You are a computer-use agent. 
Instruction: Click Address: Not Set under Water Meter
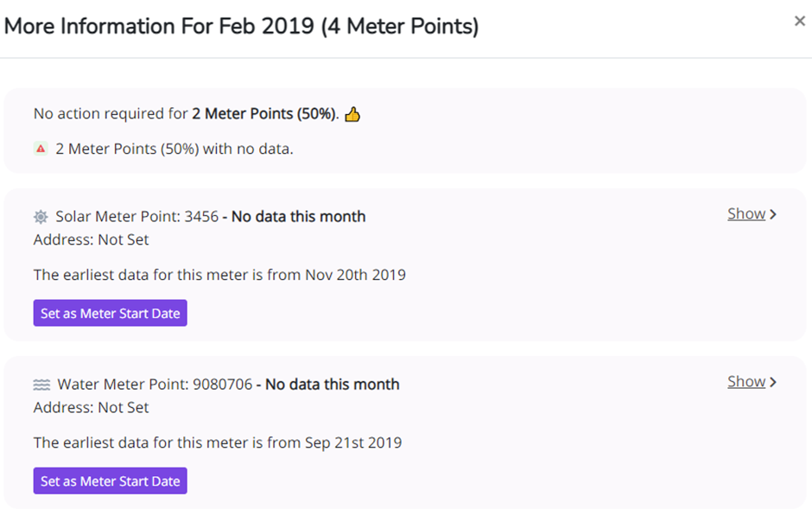92,407
